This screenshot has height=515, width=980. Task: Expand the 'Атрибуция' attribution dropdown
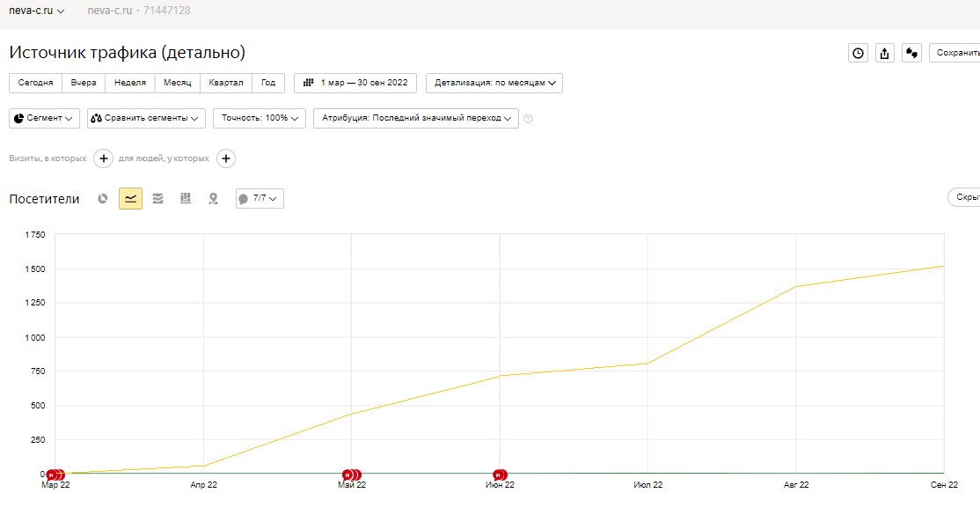tap(416, 118)
